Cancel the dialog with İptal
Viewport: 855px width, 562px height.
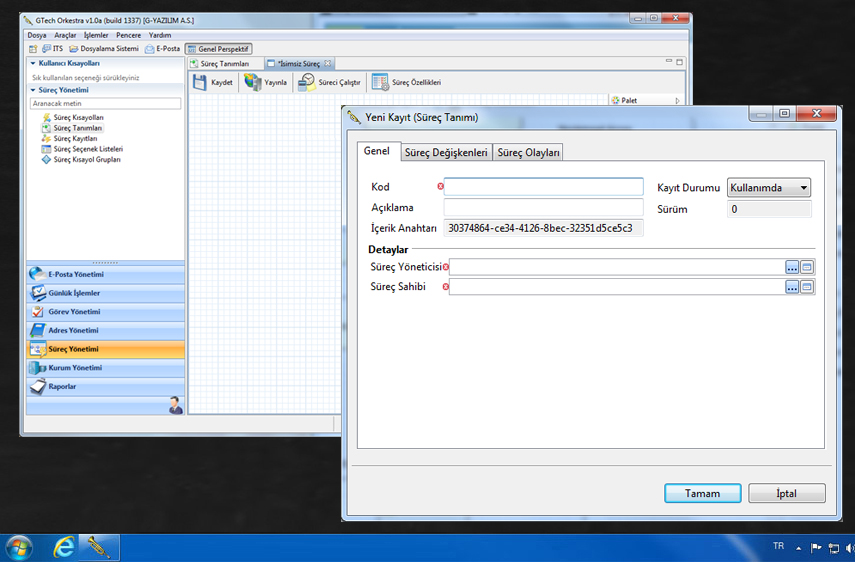pos(786,494)
